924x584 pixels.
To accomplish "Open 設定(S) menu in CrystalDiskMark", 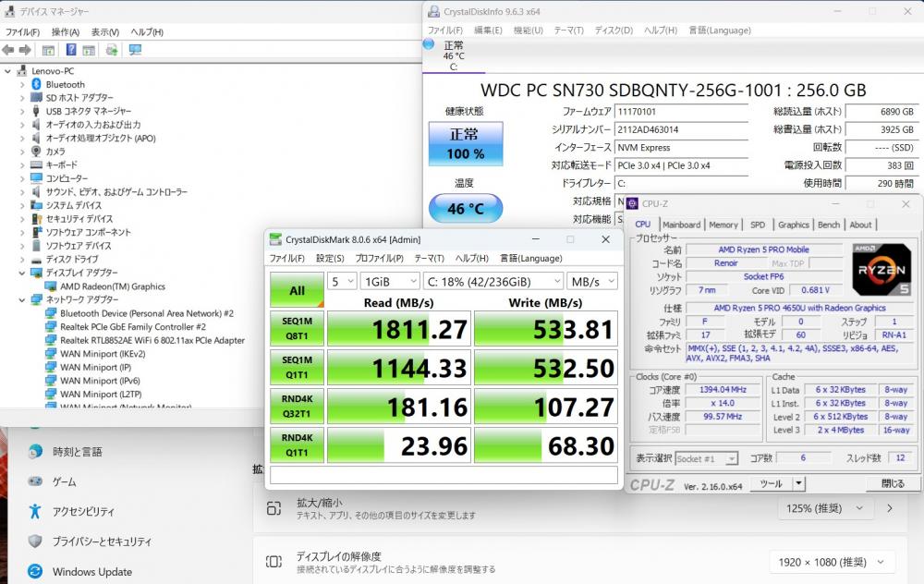I will [330, 258].
